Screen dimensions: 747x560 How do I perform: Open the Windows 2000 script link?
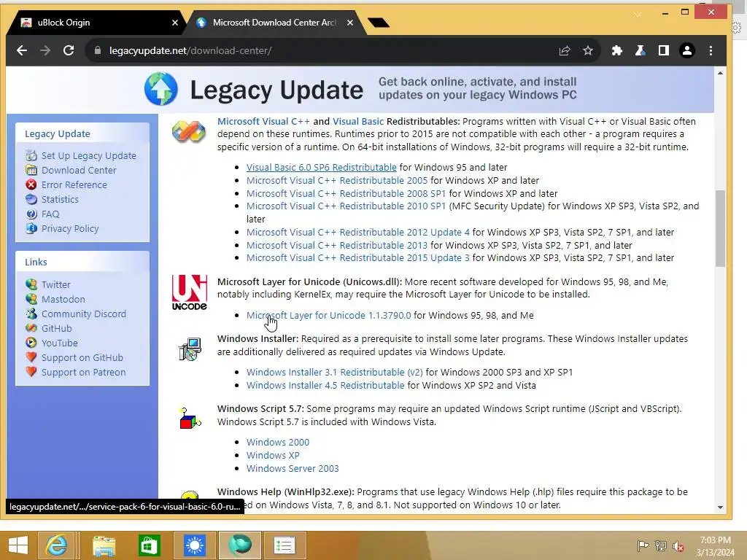(278, 443)
